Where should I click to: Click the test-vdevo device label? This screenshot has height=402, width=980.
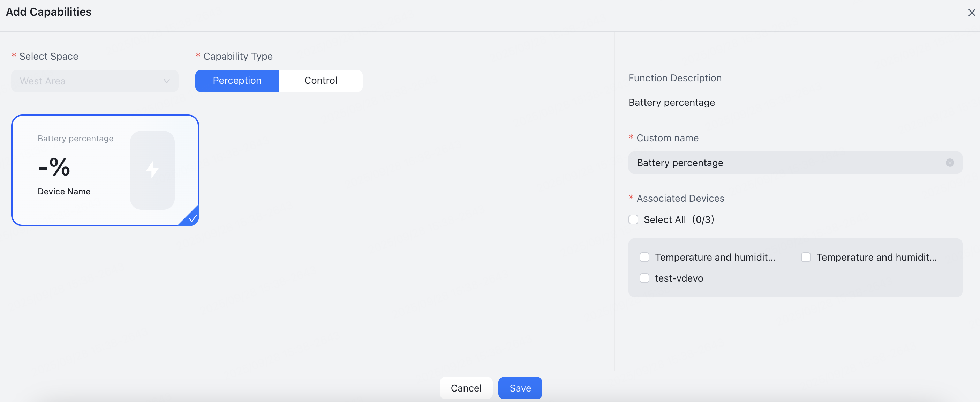pyautogui.click(x=679, y=278)
